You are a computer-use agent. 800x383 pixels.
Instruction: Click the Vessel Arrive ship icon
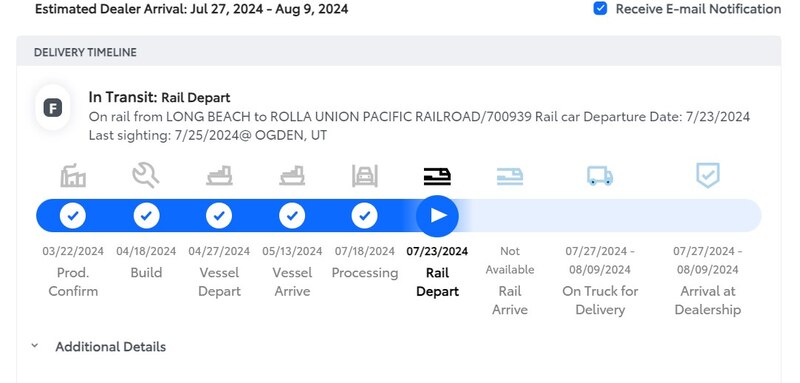(x=292, y=176)
